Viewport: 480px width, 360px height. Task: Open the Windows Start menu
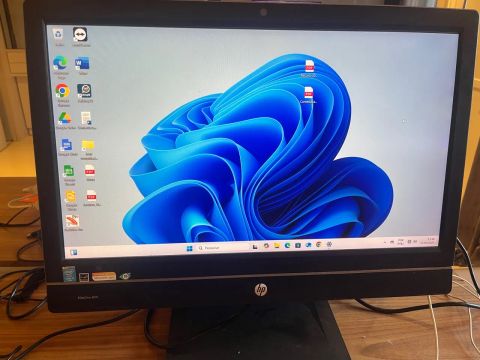[x=190, y=248]
